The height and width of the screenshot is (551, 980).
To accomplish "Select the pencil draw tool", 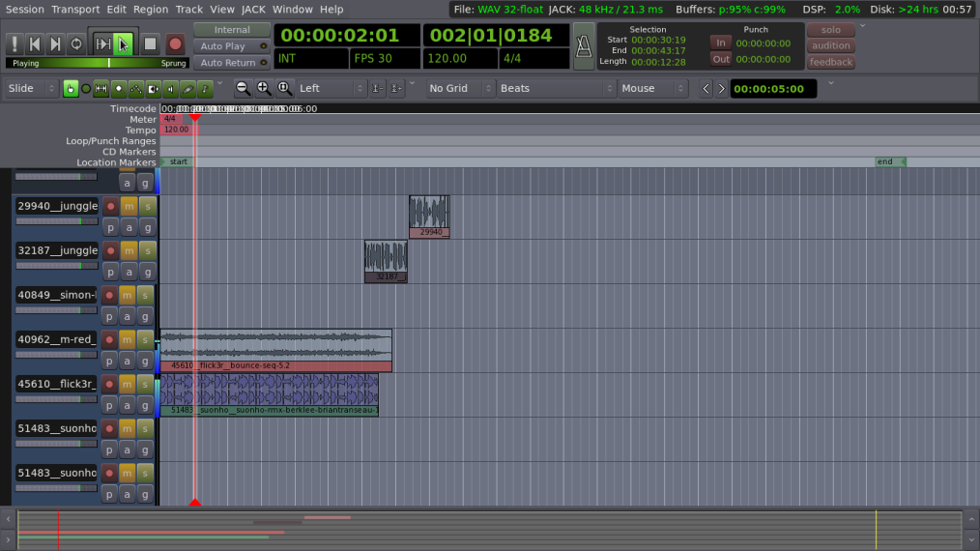I will coord(187,89).
